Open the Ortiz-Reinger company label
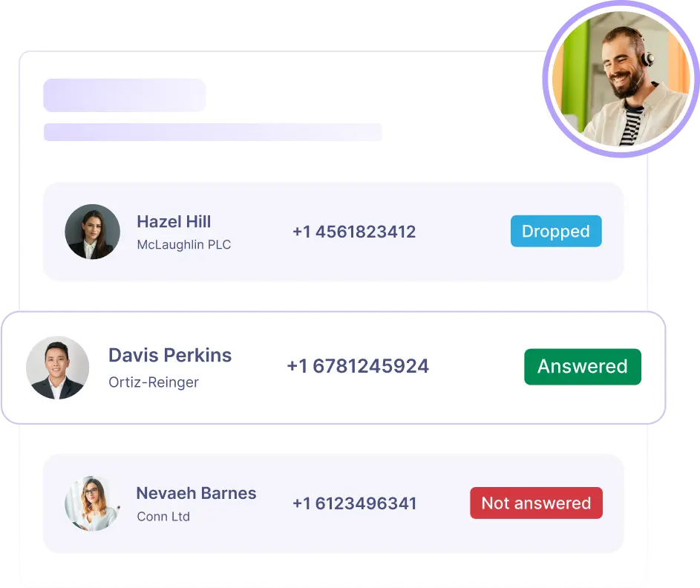The image size is (700, 588). click(x=154, y=382)
